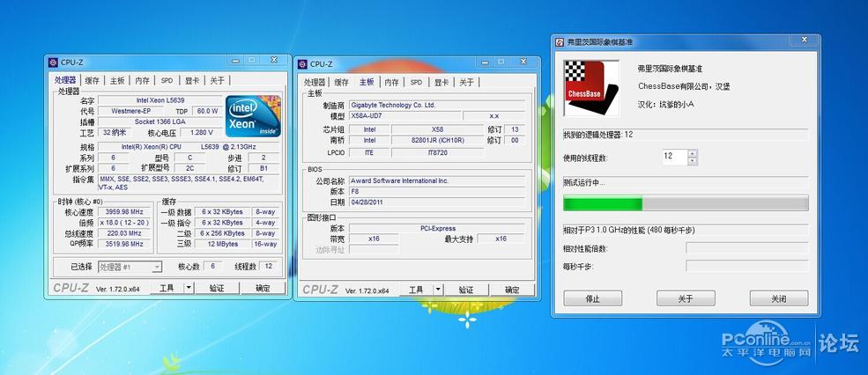Switch to SPD tab in the mainboard CPU-Z window
The image size is (868, 375).
coord(416,82)
